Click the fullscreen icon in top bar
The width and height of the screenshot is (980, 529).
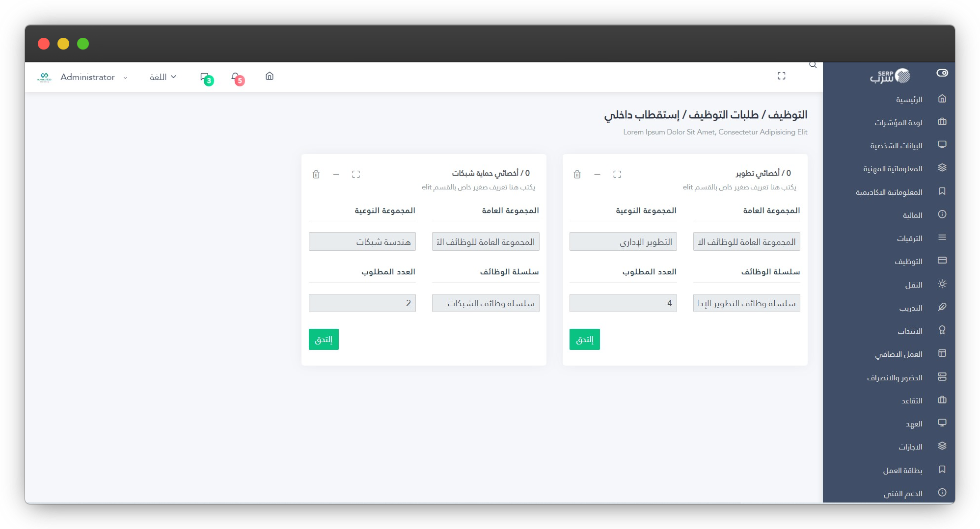[x=781, y=76]
